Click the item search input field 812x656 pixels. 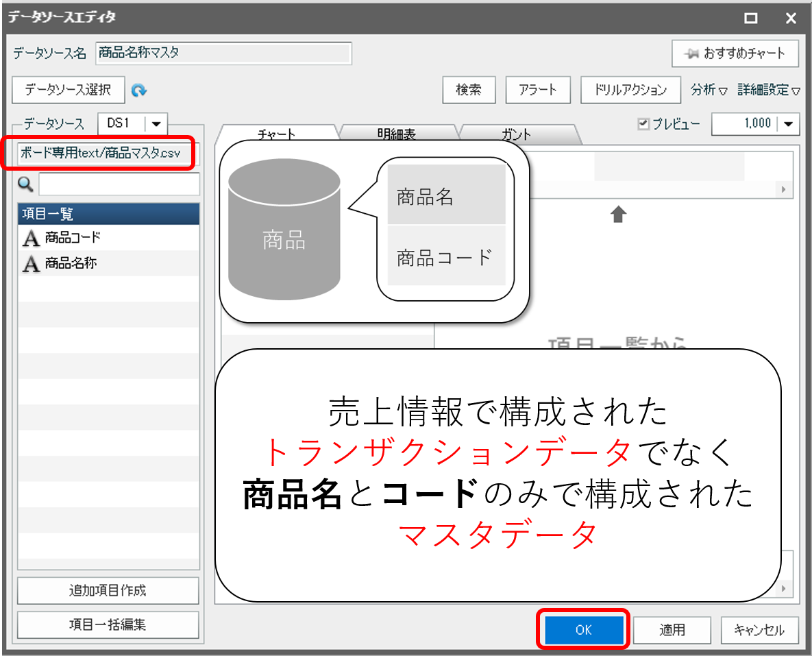click(119, 184)
